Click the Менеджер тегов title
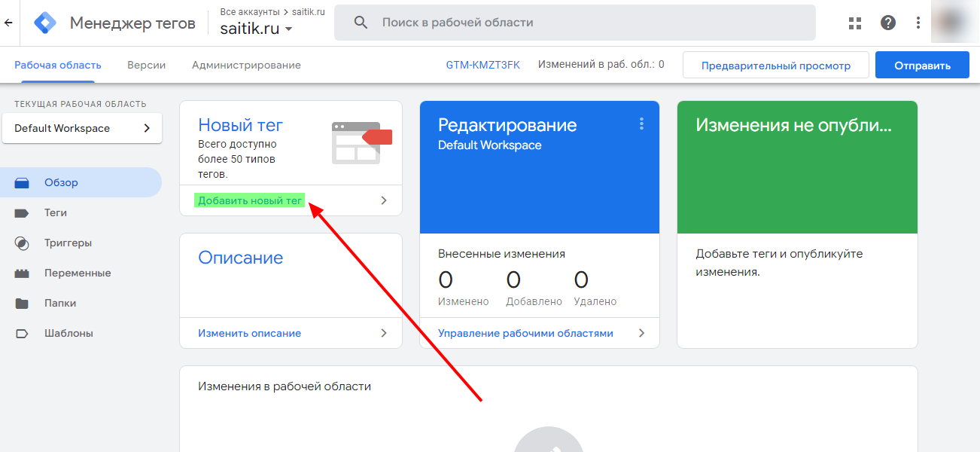This screenshot has width=980, height=452. click(x=132, y=23)
